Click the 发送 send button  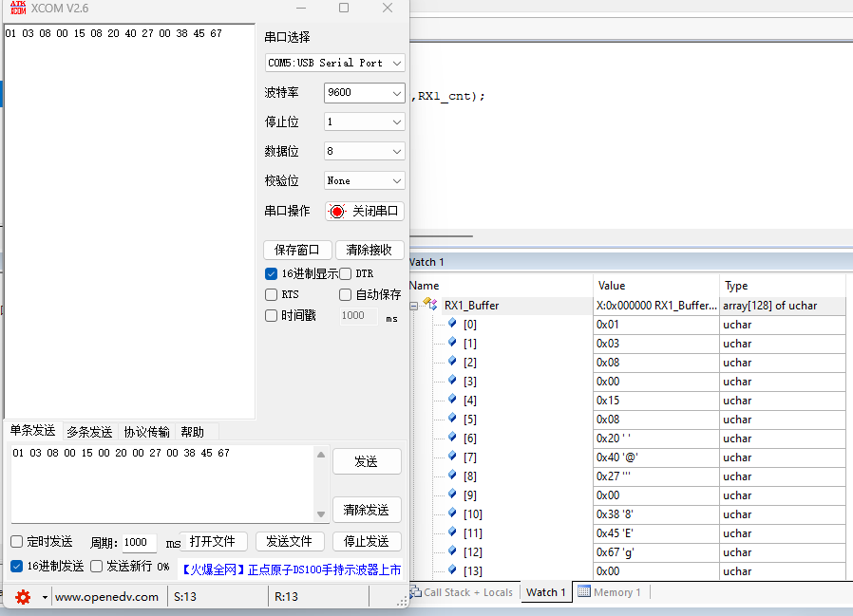[x=367, y=461]
